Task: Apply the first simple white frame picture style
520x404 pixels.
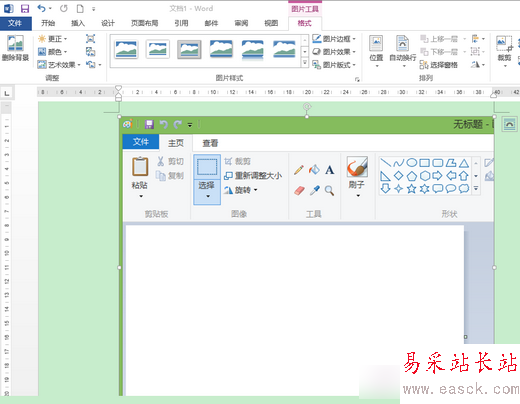Action: click(126, 49)
